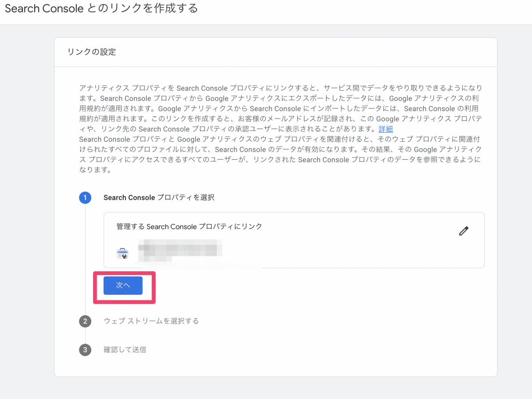The height and width of the screenshot is (399, 532).
Task: Click the stepper connector between steps 2 and 3
Action: (85, 335)
